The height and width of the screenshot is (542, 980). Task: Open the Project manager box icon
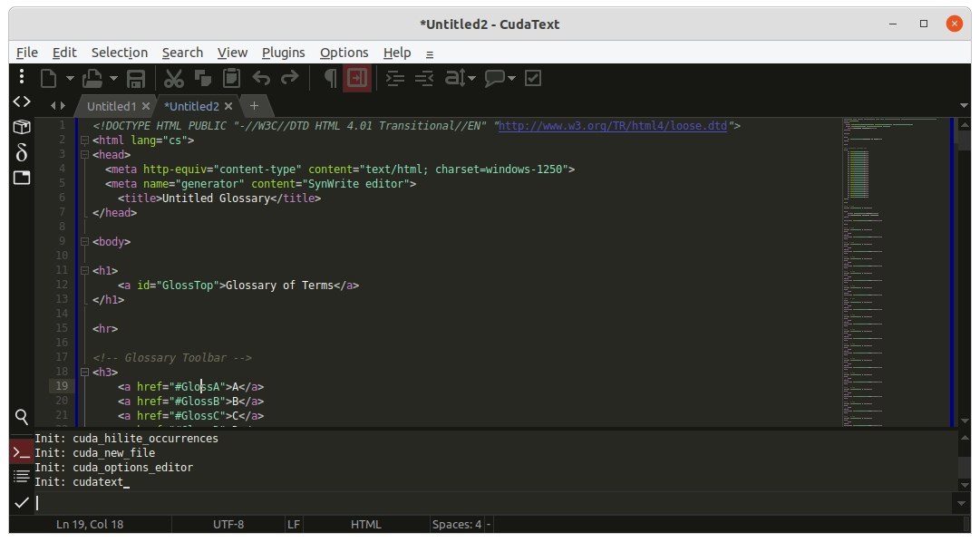click(22, 127)
